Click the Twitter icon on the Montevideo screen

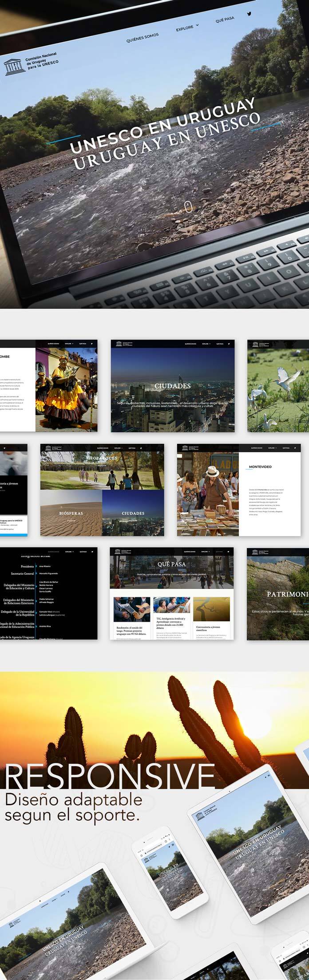295,448
